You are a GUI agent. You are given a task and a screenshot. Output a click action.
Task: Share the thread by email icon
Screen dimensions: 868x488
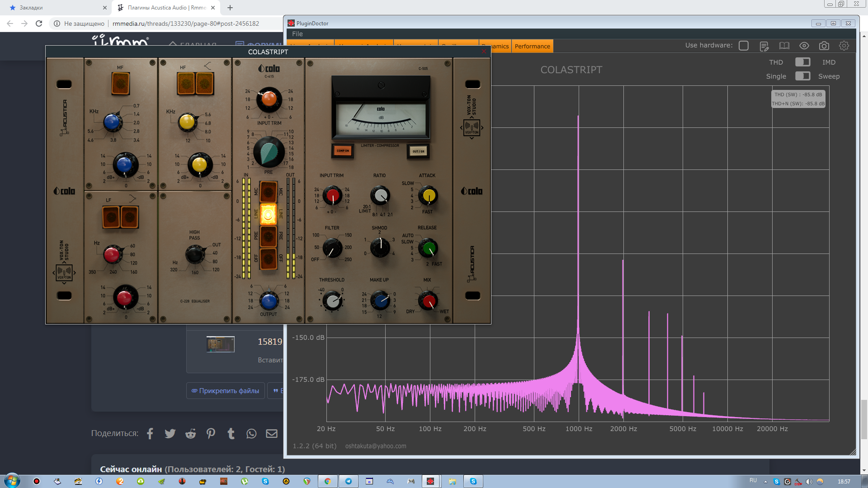272,434
